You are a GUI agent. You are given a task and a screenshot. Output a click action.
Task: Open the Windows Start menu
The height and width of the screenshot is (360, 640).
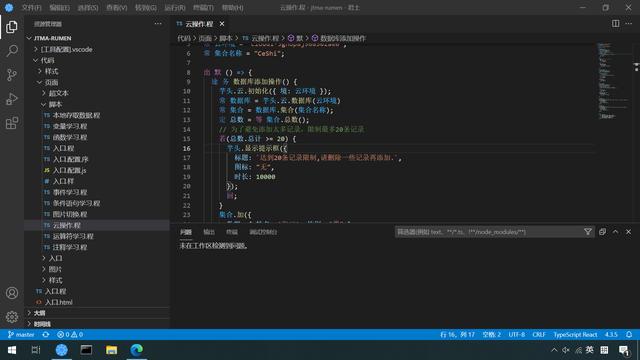(x=12, y=350)
